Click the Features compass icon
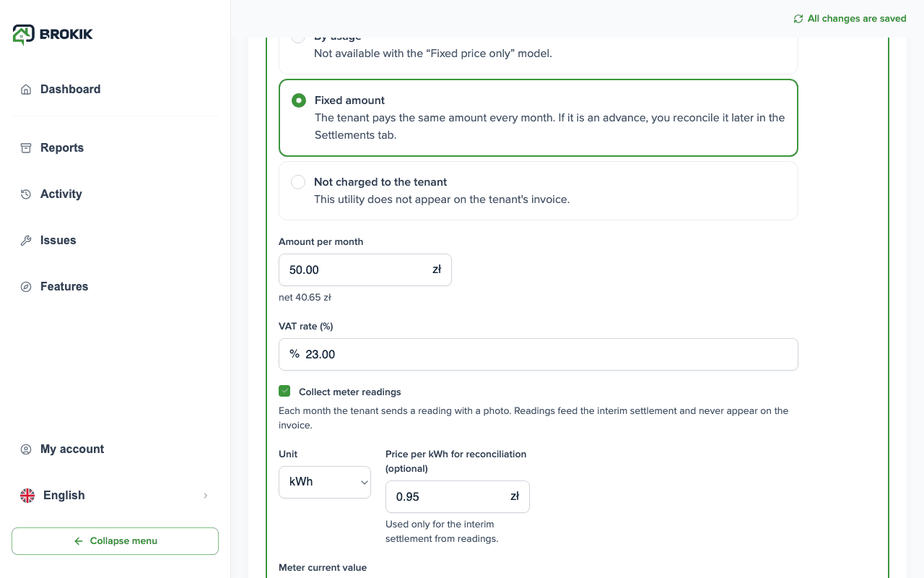The width and height of the screenshot is (924, 578). [x=26, y=287]
